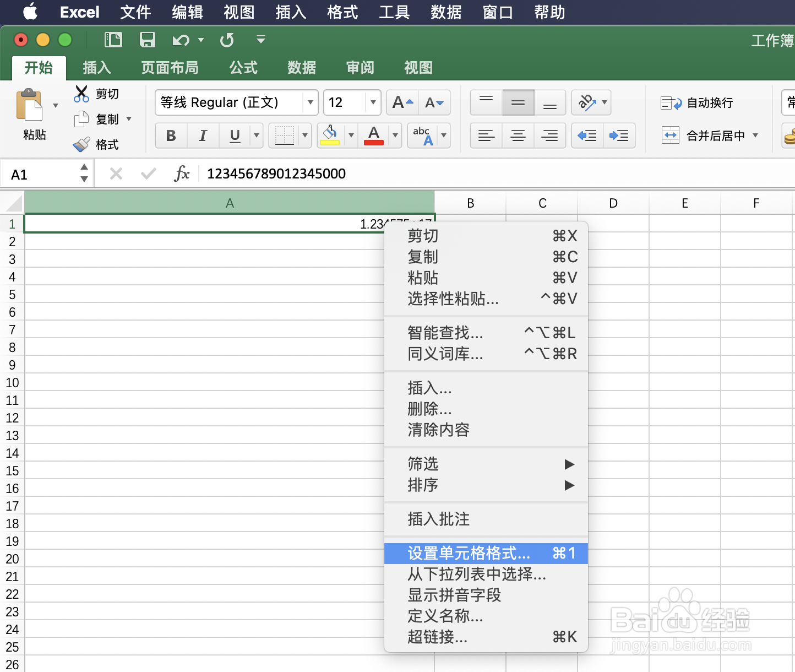This screenshot has height=672, width=795.
Task: Expand the Copy 复制 dropdown arrow
Action: [x=129, y=118]
